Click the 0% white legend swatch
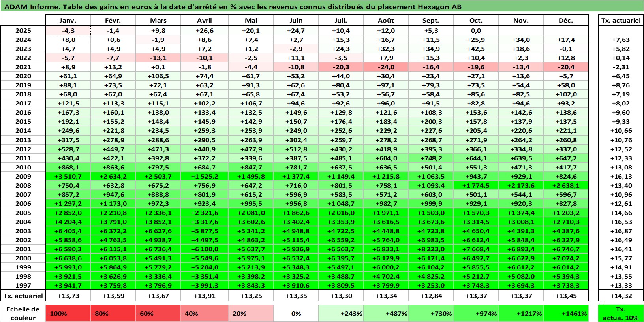644x322 pixels. click(296, 313)
